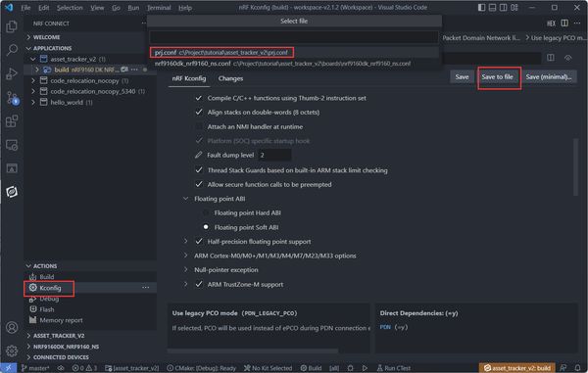The width and height of the screenshot is (588, 373).
Task: Split editor right icon
Action: [x=564, y=23]
